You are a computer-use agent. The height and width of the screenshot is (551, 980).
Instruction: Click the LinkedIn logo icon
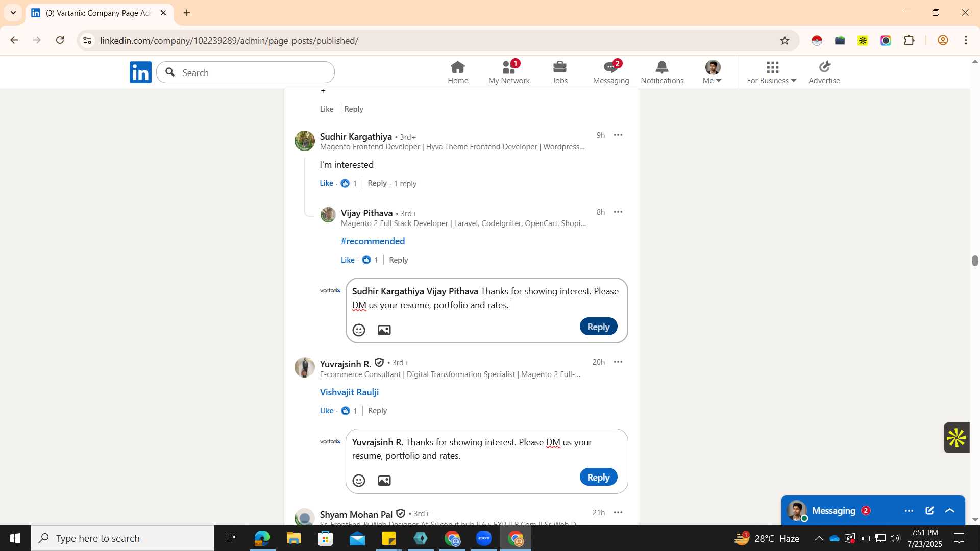140,72
